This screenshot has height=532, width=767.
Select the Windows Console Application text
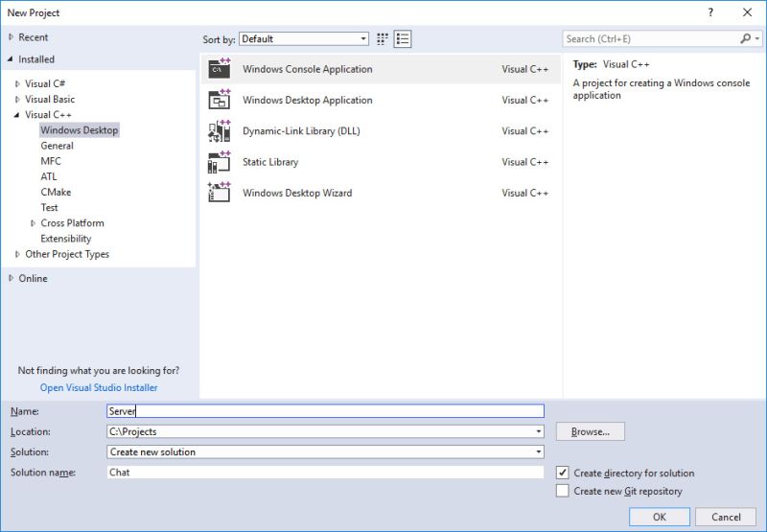click(x=307, y=69)
